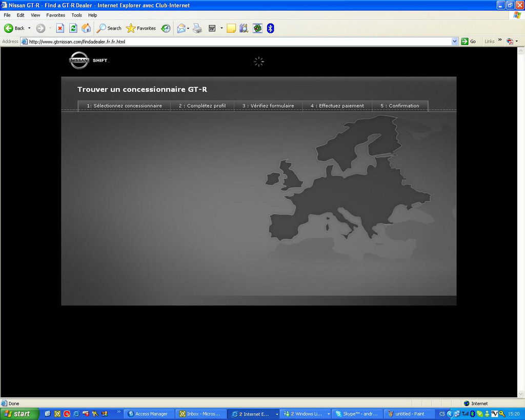Click the Search toolbar button
The height and width of the screenshot is (420, 525).
click(109, 28)
